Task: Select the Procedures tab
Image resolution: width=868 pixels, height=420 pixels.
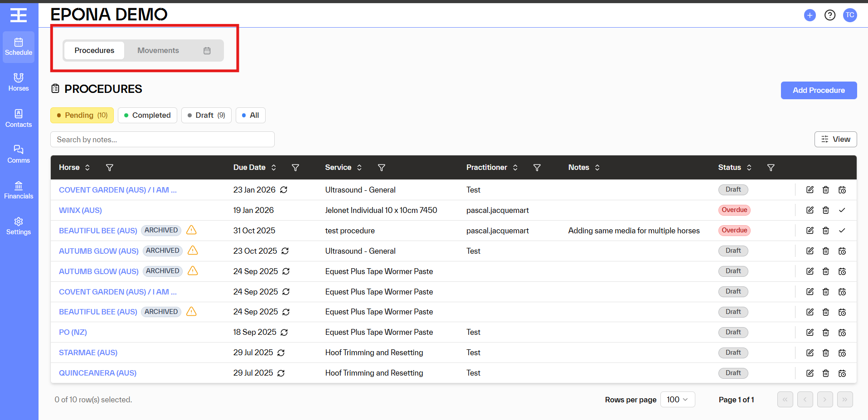Action: (94, 51)
